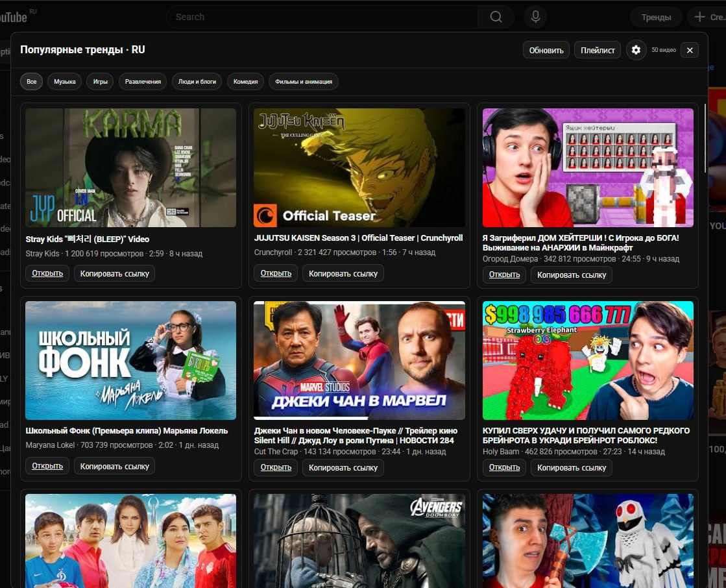The width and height of the screenshot is (726, 588).
Task: Copy link for Maryana Lokel video
Action: point(114,466)
